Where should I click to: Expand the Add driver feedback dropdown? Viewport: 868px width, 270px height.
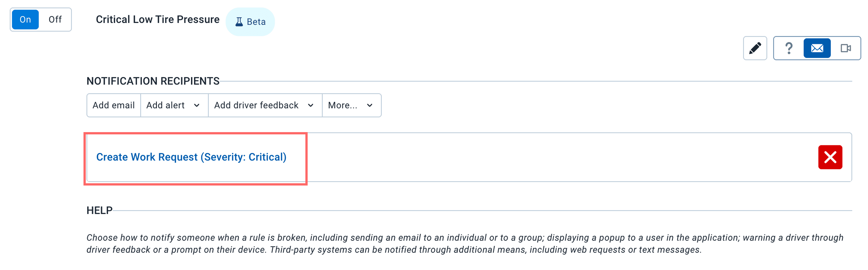tap(265, 105)
